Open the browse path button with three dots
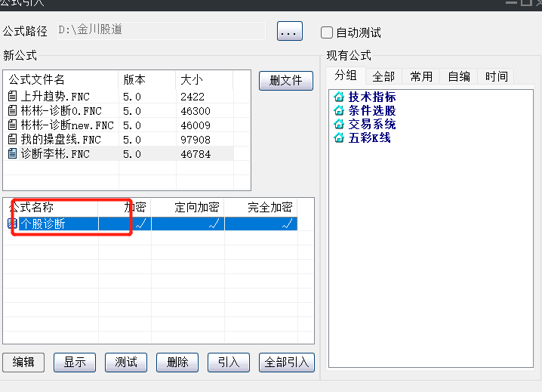The width and height of the screenshot is (542, 392). [290, 31]
